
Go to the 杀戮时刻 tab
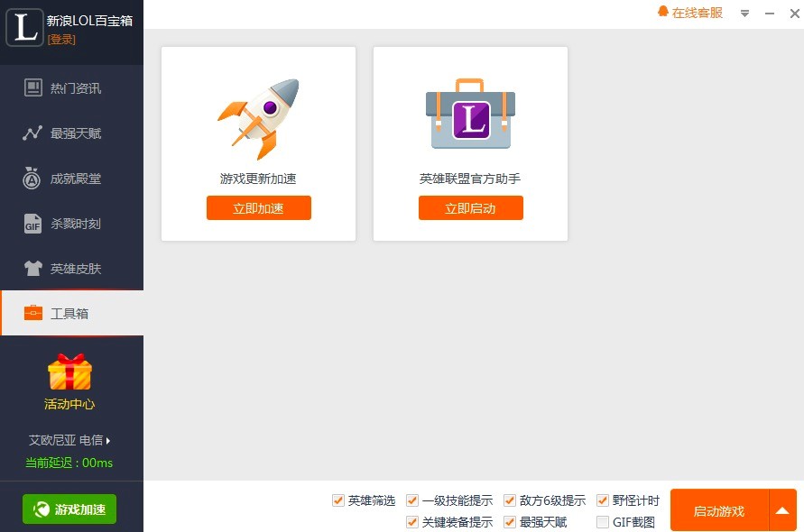click(72, 224)
